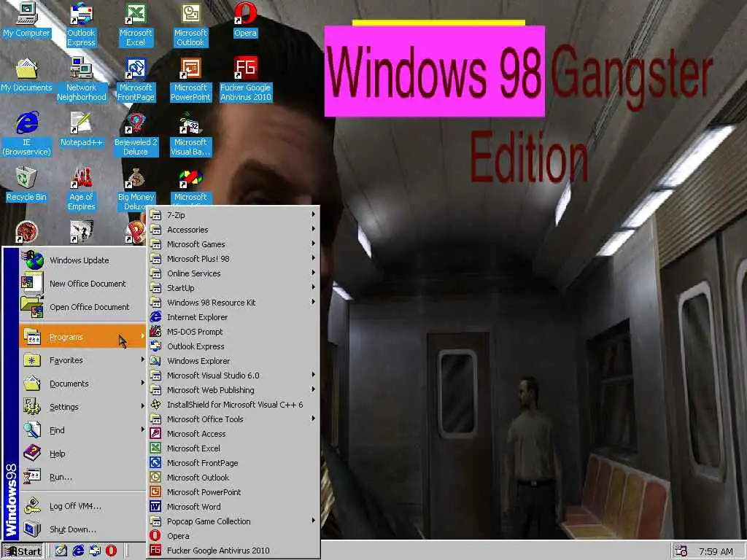Open MS-DOS Prompt from Programs menu
This screenshot has height=560, width=747.
tap(233, 332)
